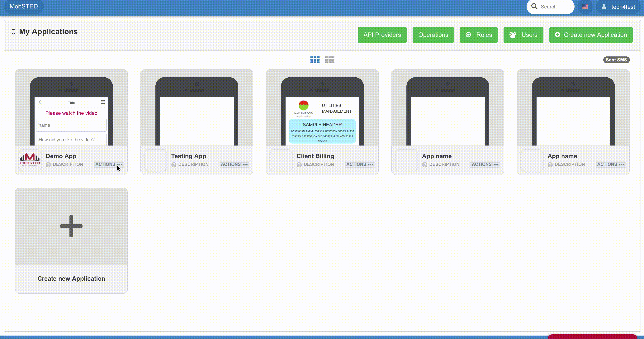Click the search magnifier icon
This screenshot has width=644, height=339.
(534, 6)
